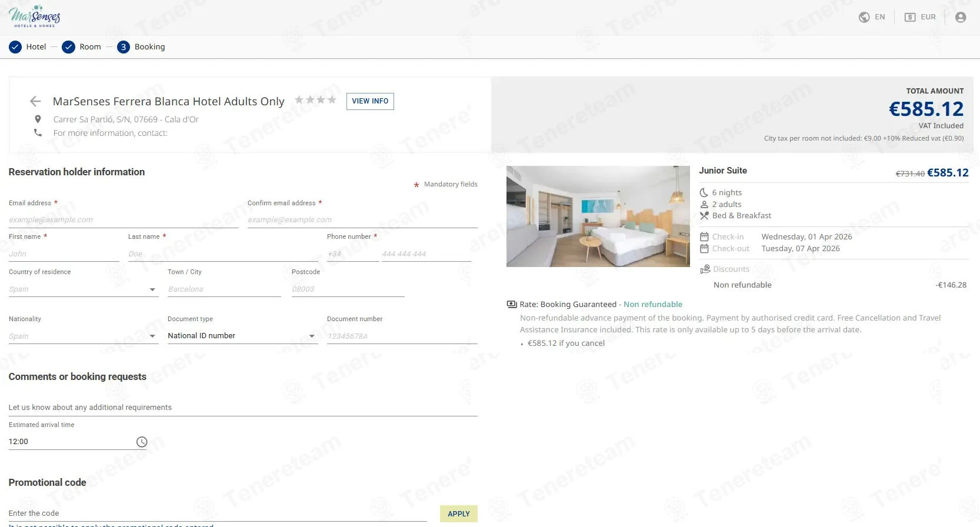The image size is (980, 527).
Task: Click the back arrow beside hotel name
Action: coord(35,101)
